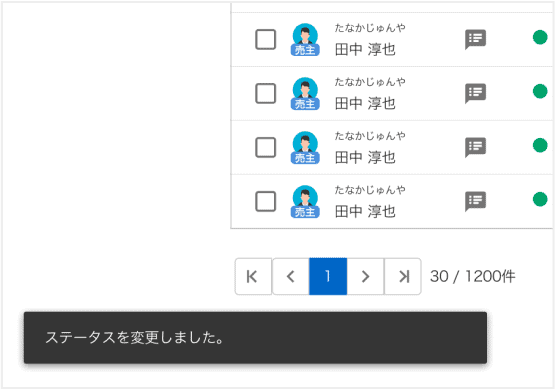The width and height of the screenshot is (555, 389).
Task: Select page 1 in the pagination
Action: click(328, 276)
